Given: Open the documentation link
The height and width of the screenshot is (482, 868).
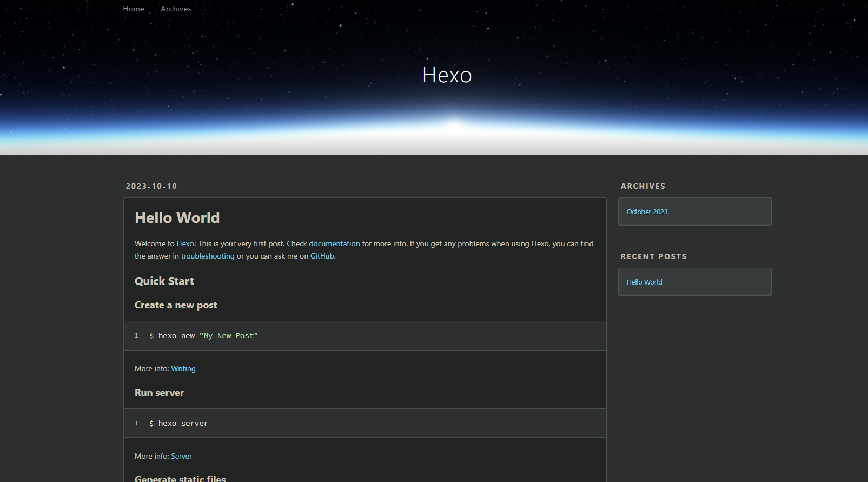Looking at the screenshot, I should (x=334, y=243).
